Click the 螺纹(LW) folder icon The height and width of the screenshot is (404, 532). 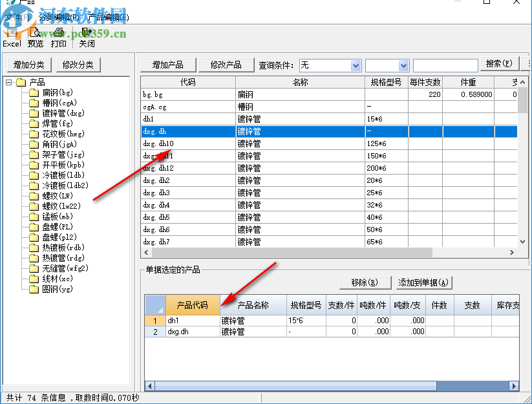(x=34, y=196)
